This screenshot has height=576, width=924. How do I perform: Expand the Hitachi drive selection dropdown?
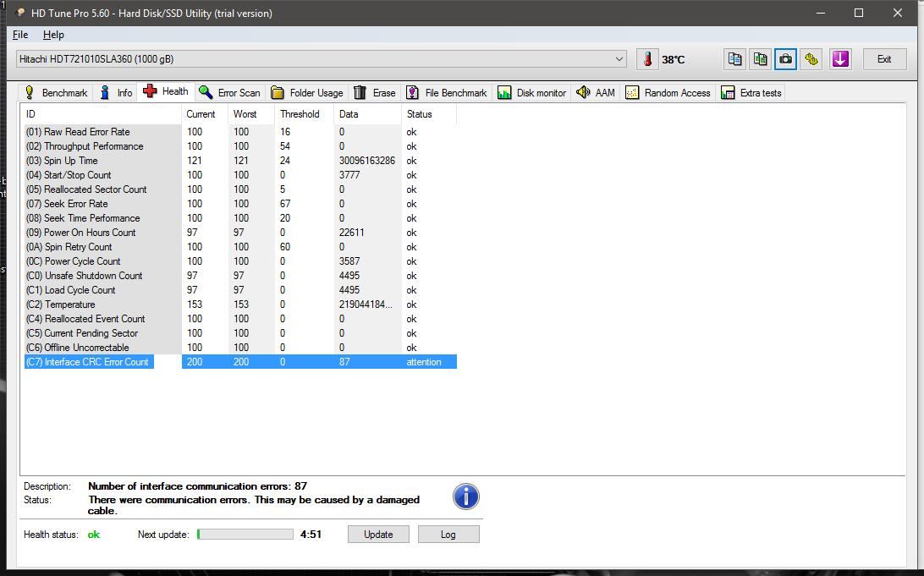[x=322, y=59]
